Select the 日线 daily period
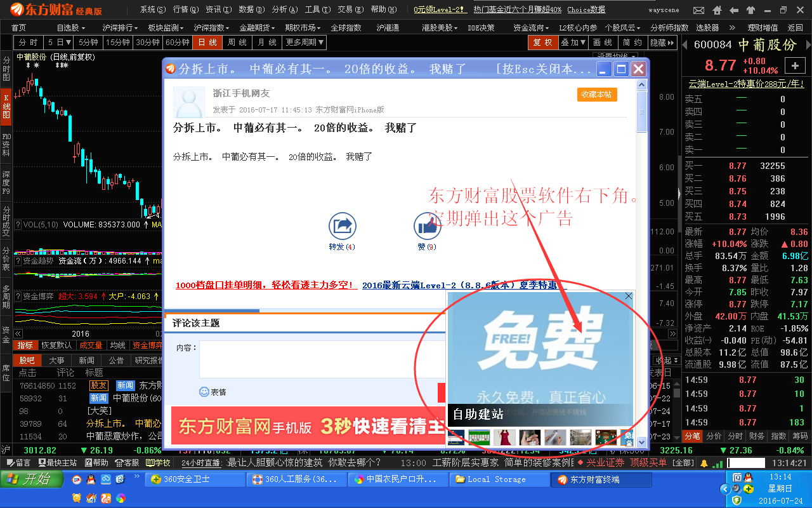The width and height of the screenshot is (812, 508). pos(207,42)
